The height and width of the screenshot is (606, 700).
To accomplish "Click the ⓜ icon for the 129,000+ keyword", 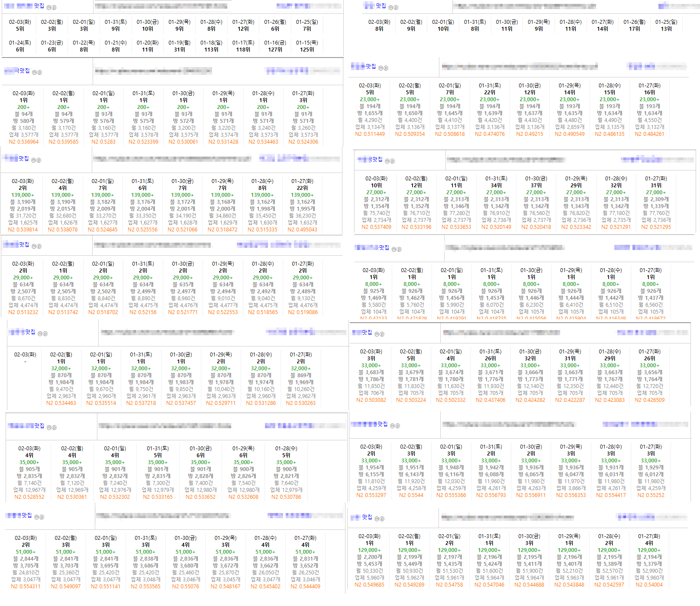I will click(377, 519).
